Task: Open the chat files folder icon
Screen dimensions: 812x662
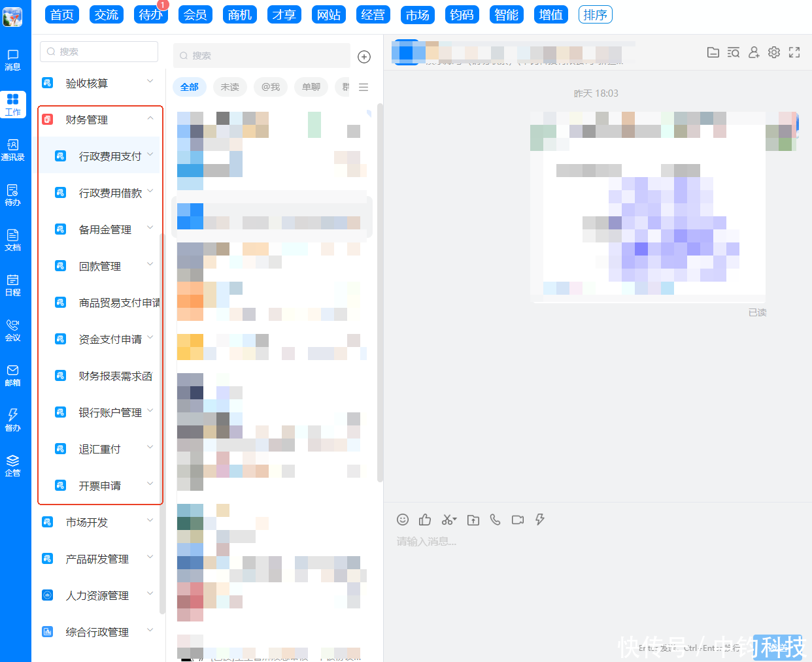Action: pos(713,52)
